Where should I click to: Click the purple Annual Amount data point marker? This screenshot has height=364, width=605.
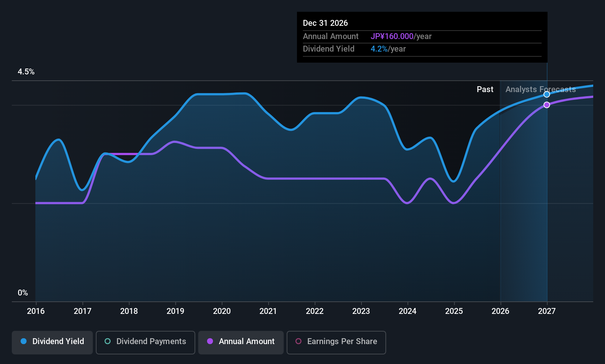(547, 105)
